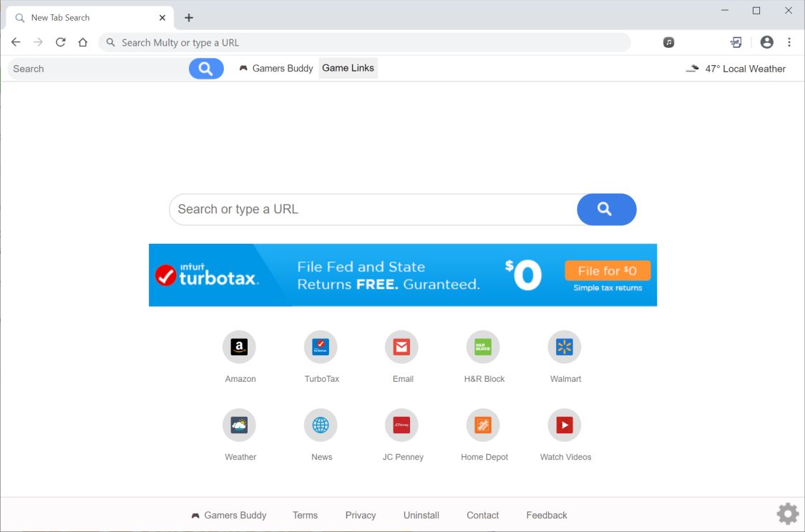Viewport: 805px width, 532px height.
Task: Open the Weather shortcut icon
Action: 240,425
